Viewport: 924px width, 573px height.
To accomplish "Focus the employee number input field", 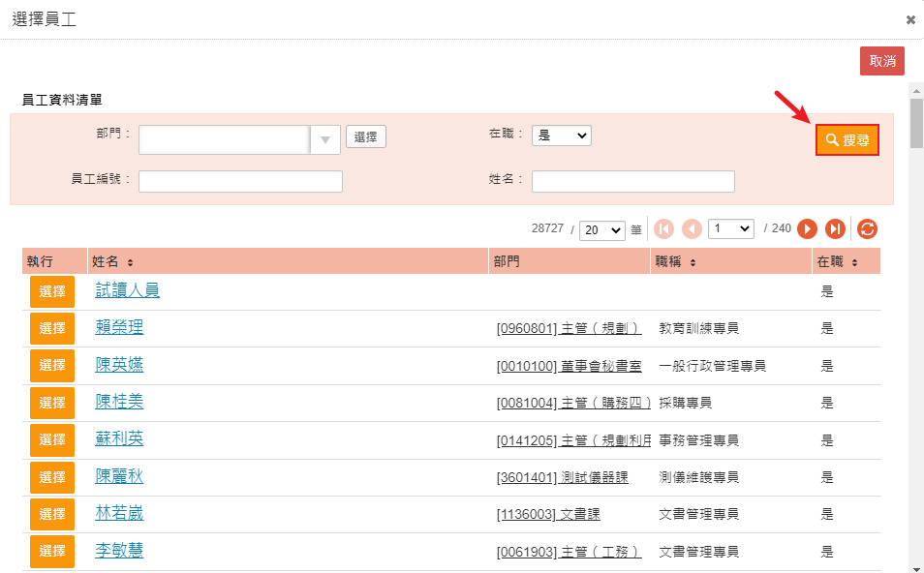I will pos(240,181).
